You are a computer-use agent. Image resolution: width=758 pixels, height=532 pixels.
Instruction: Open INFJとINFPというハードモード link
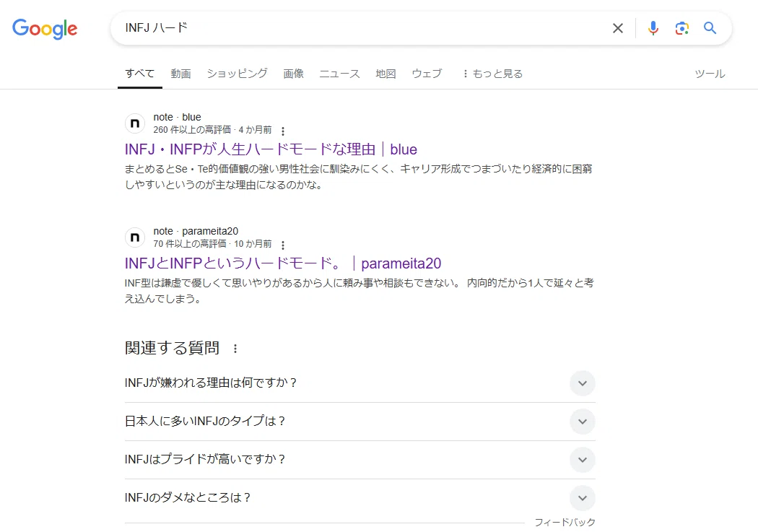(x=283, y=263)
